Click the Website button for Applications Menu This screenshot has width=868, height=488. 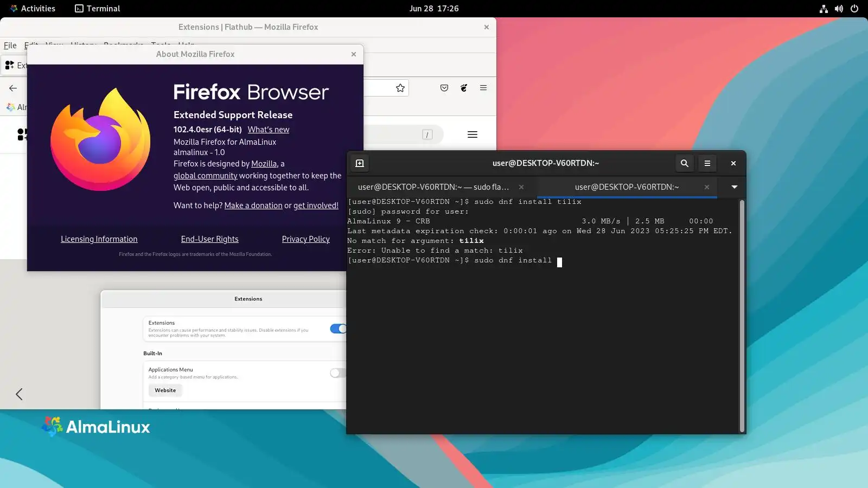[x=165, y=390]
